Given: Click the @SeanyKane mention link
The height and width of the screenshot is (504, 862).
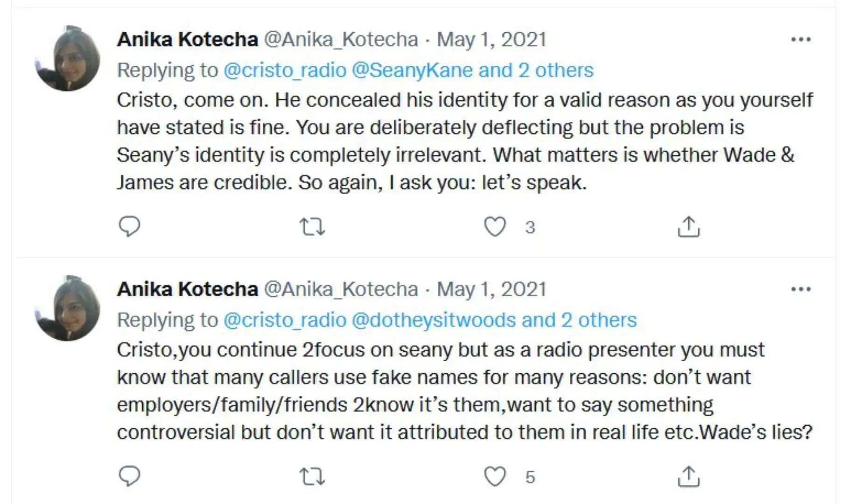Looking at the screenshot, I should [x=412, y=70].
